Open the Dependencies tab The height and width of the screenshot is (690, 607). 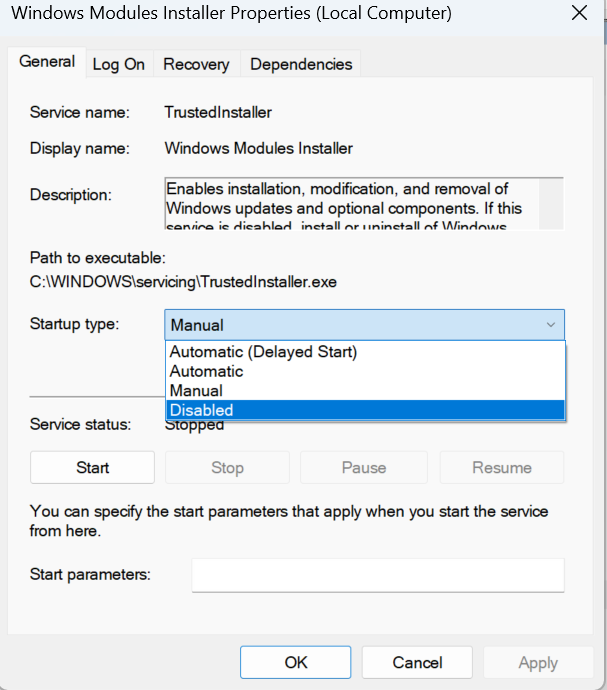301,64
